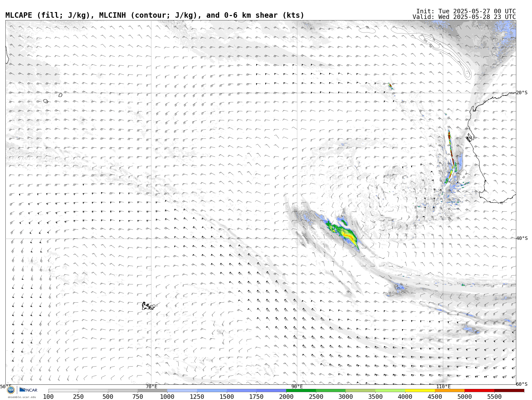Pick the olive green 3000–3500 colorbar swatch

(360, 390)
